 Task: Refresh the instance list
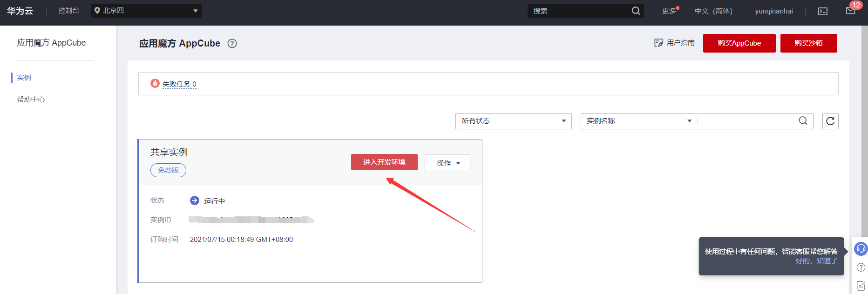point(830,121)
